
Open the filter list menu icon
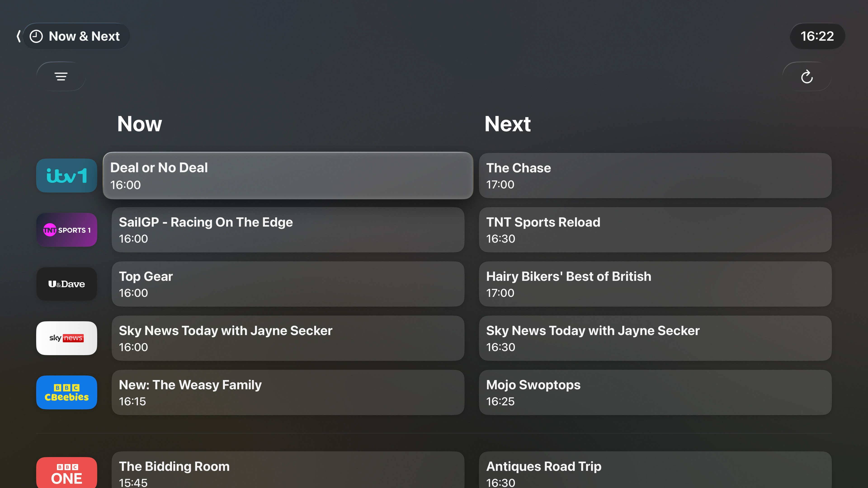[61, 76]
